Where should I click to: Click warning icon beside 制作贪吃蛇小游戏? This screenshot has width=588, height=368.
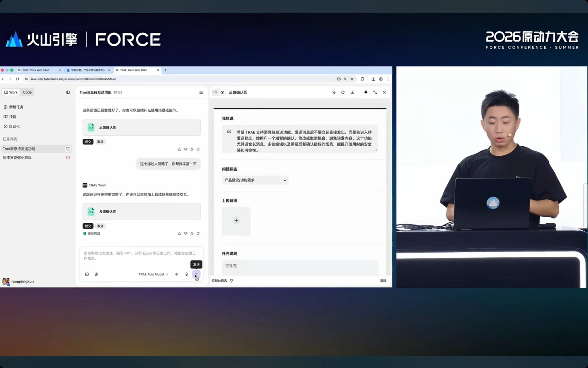(x=68, y=158)
